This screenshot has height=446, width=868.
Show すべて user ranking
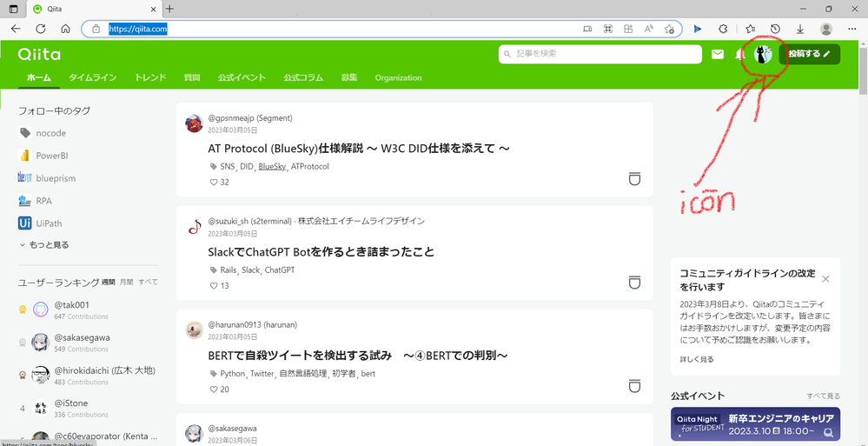coord(148,282)
